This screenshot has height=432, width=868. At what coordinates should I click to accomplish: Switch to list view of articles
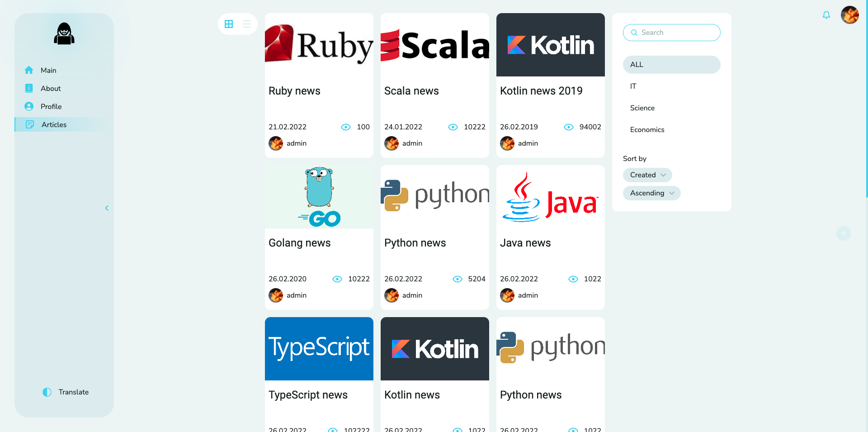247,24
